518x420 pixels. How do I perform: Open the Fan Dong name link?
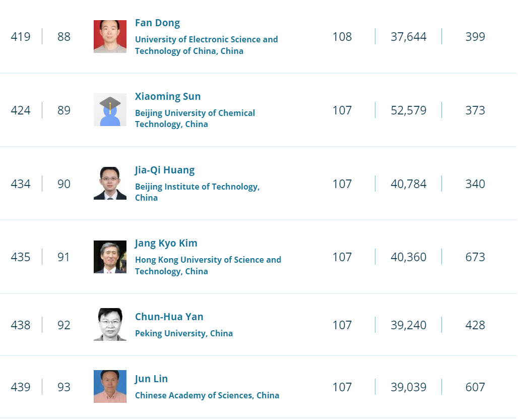pyautogui.click(x=157, y=23)
